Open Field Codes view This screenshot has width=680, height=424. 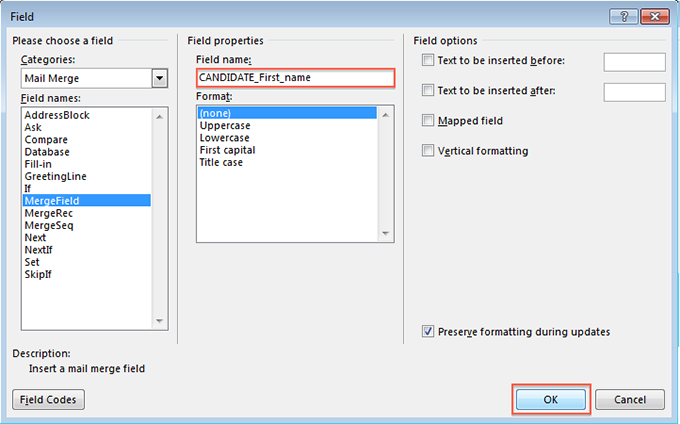tap(48, 399)
